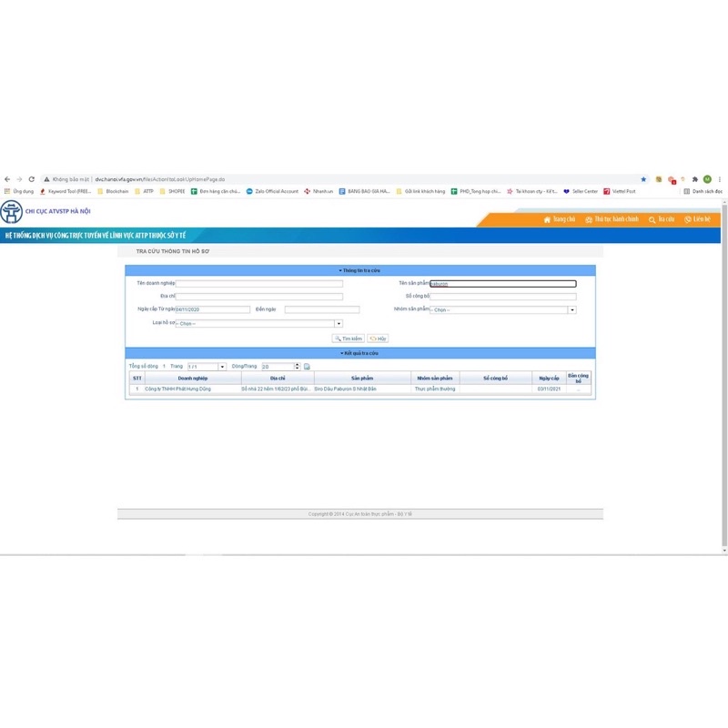Click the browser back arrow

coord(7,179)
